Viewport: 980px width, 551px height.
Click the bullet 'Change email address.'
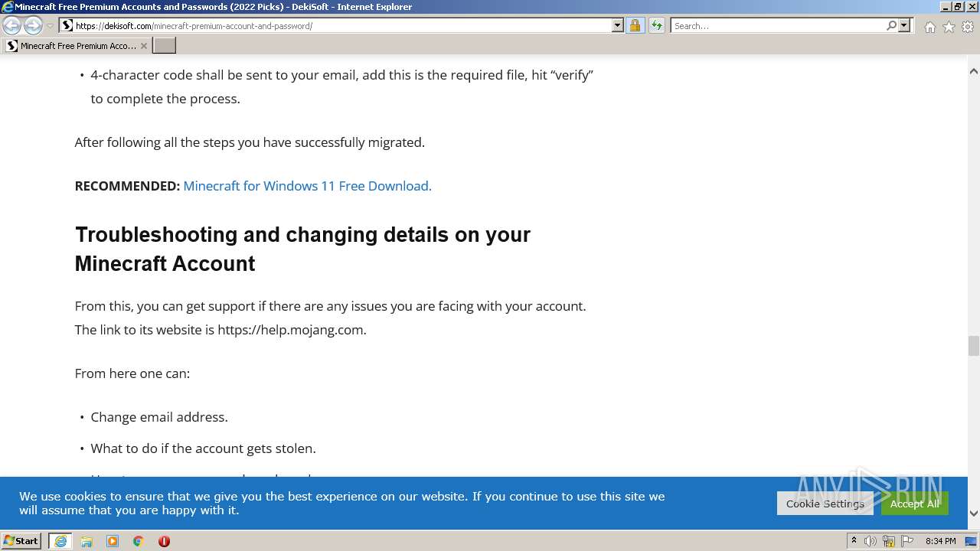coord(159,417)
